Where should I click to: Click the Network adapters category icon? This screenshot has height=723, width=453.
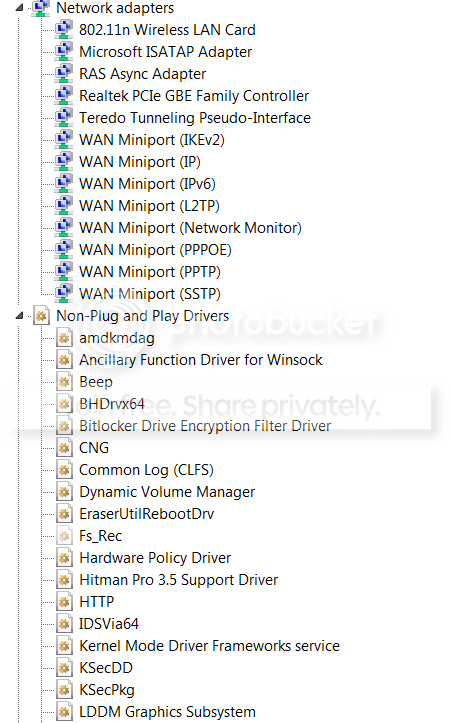coord(41,8)
